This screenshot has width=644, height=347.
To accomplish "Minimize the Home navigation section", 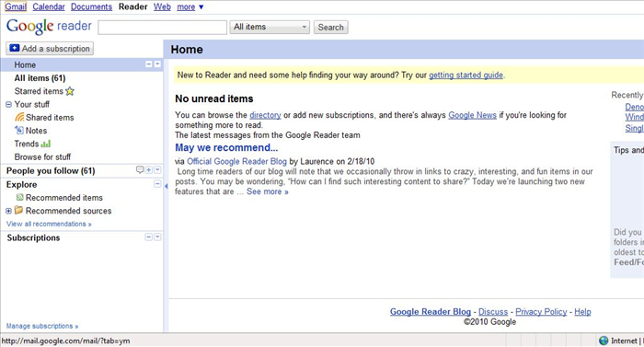I will tap(149, 64).
